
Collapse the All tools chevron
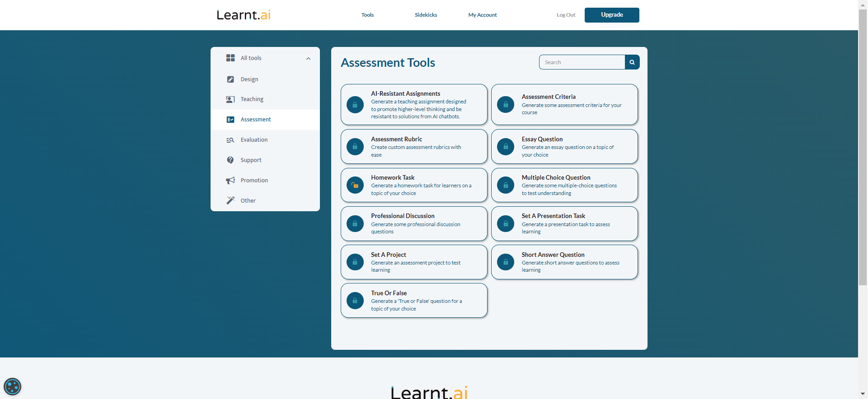(x=308, y=59)
